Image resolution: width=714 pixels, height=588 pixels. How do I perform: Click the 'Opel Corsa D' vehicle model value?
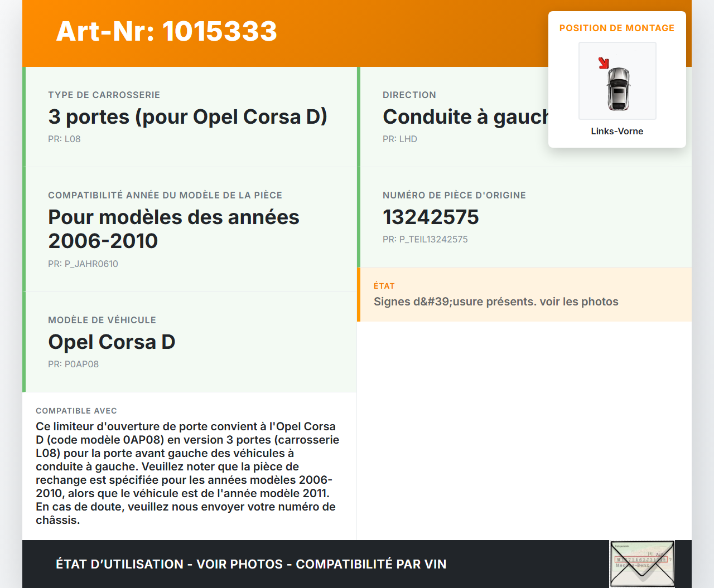click(112, 342)
